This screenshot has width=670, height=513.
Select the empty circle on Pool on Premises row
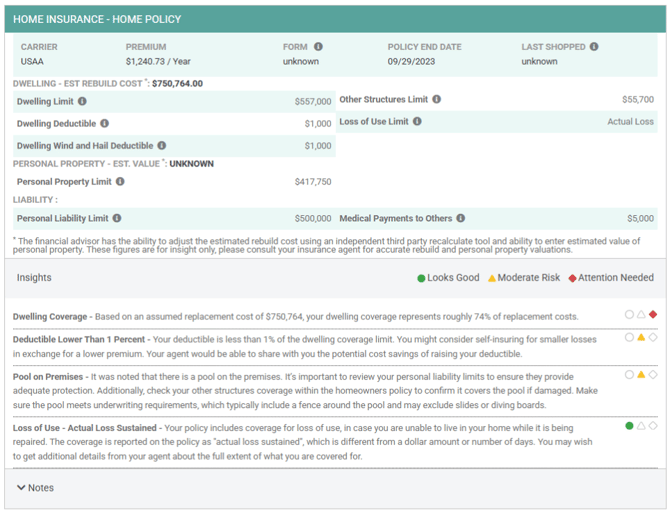click(629, 375)
